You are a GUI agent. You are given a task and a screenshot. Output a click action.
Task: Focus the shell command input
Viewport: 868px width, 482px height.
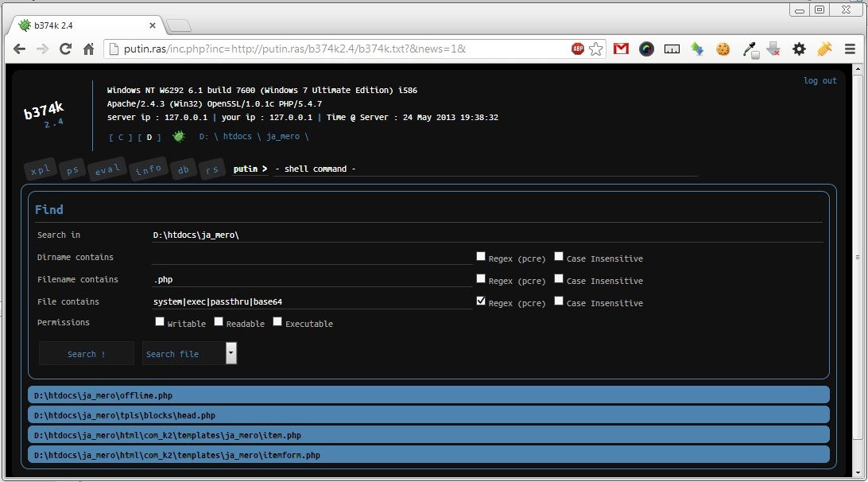tap(485, 169)
